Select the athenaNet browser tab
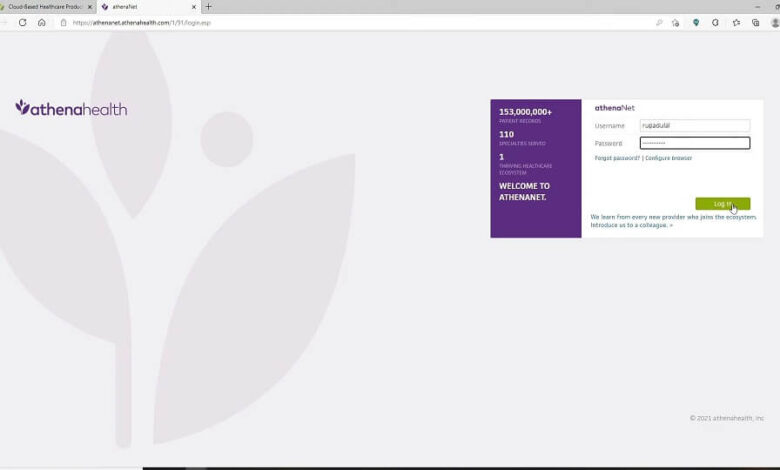 pyautogui.click(x=147, y=7)
